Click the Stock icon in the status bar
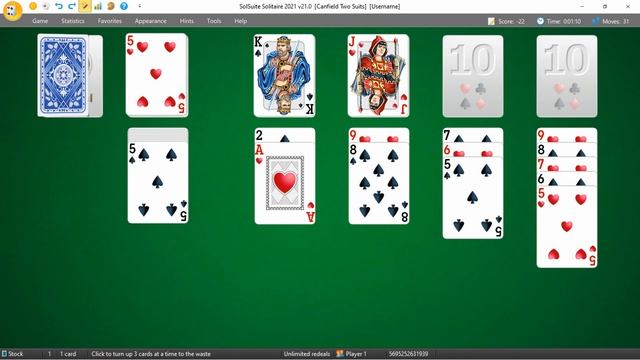This screenshot has width=640, height=360. (x=4, y=353)
